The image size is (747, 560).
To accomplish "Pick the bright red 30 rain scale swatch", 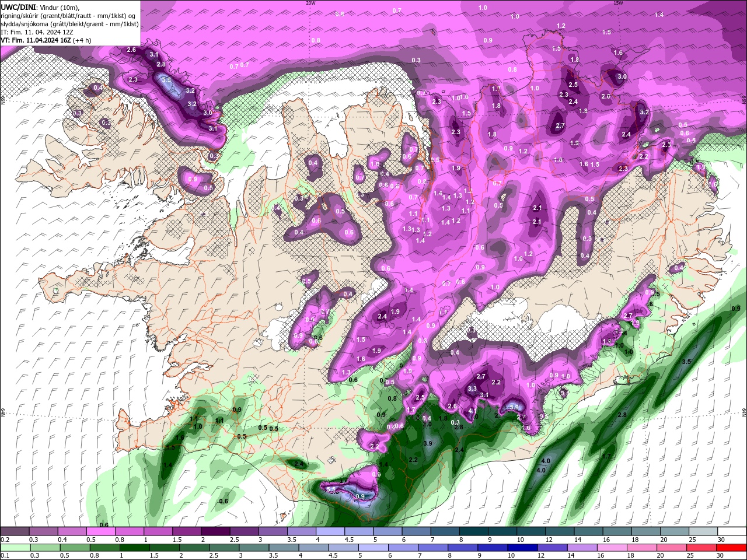I will [731, 548].
